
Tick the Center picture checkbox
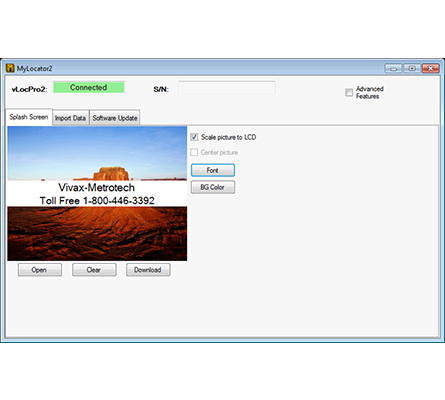click(194, 152)
